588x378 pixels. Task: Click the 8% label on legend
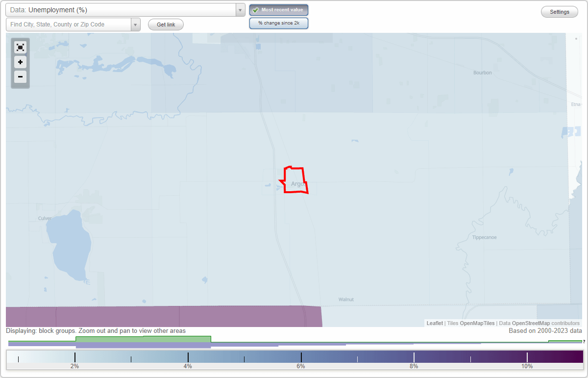coord(414,366)
